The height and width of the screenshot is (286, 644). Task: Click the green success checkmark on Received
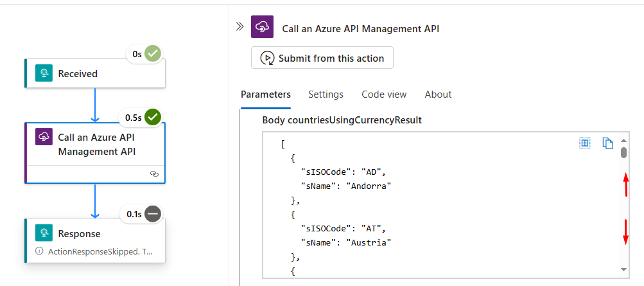coord(152,54)
